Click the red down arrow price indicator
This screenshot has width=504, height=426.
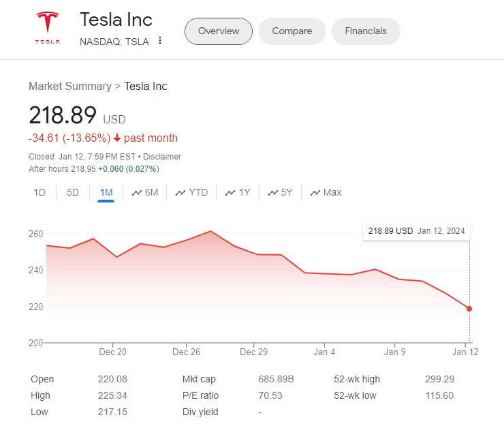point(117,138)
